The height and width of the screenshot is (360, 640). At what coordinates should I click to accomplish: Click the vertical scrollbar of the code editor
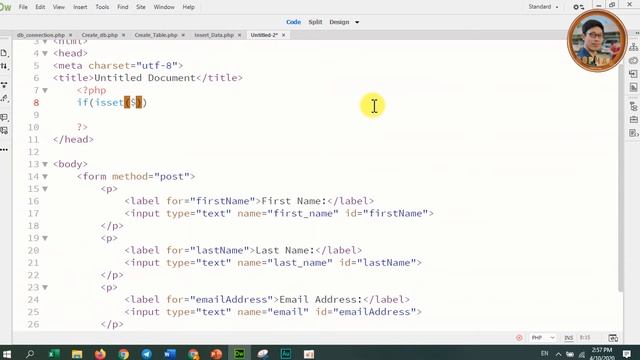[621, 178]
